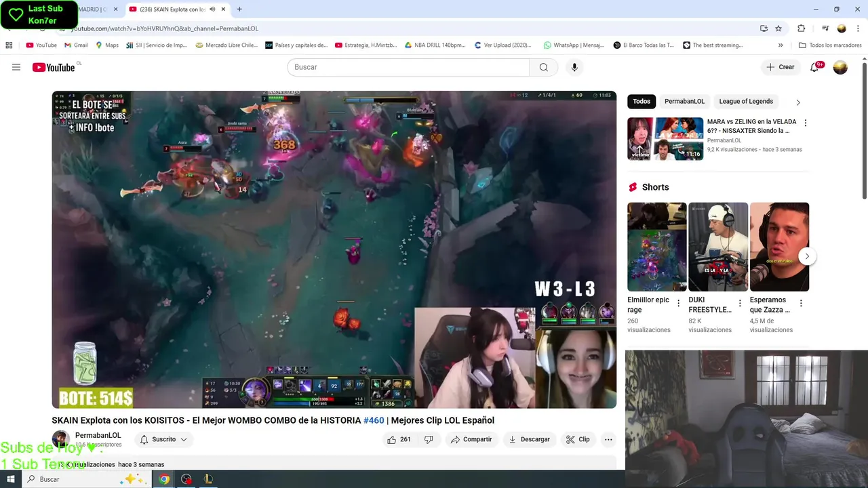Click the install/cast icon in address bar
Screen dimensions: 868x488
764,28
